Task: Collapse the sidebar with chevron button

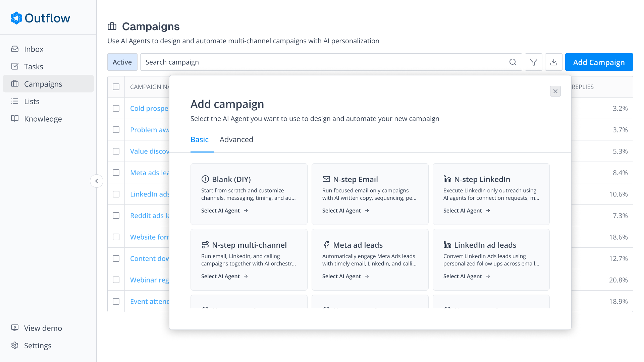Action: (97, 181)
